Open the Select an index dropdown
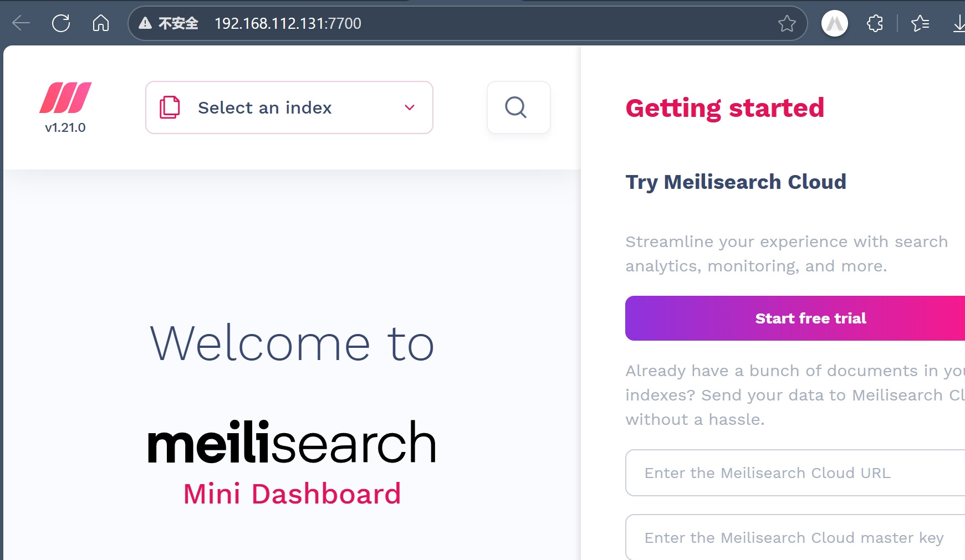965x560 pixels. point(289,107)
